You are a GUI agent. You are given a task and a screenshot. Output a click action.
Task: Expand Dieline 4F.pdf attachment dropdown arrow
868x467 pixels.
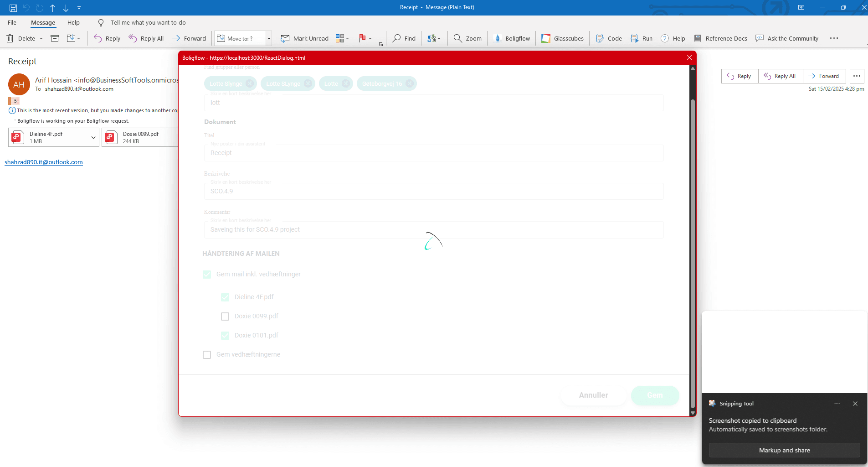(x=93, y=137)
